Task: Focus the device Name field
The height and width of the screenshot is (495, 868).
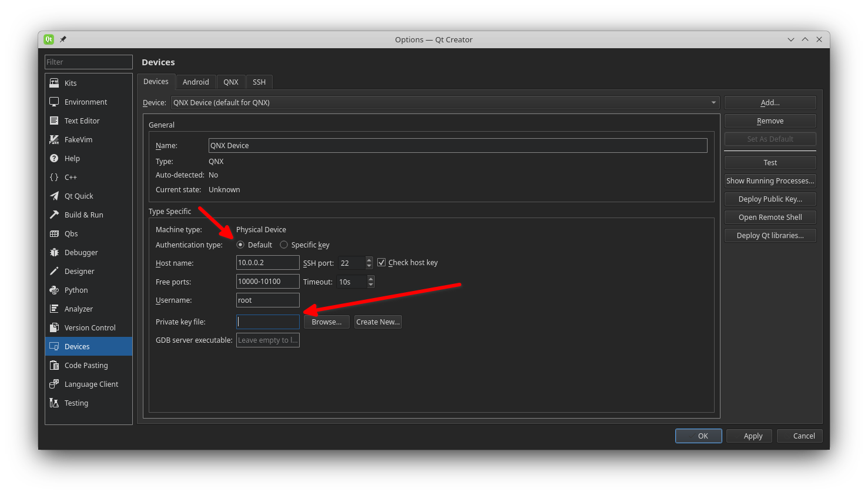Action: pos(458,145)
